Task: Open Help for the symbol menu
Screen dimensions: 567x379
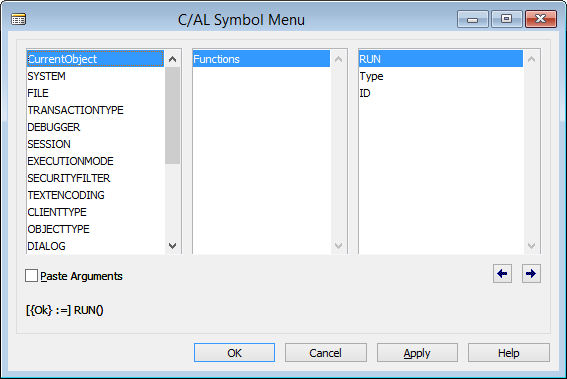Action: [x=509, y=353]
